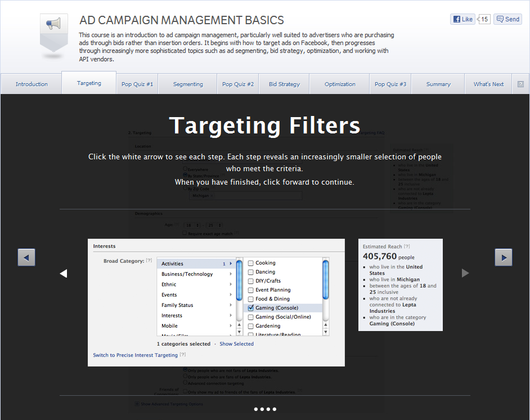The height and width of the screenshot is (420, 530).
Task: Go forward with the gray right arrow button
Action: [x=504, y=257]
